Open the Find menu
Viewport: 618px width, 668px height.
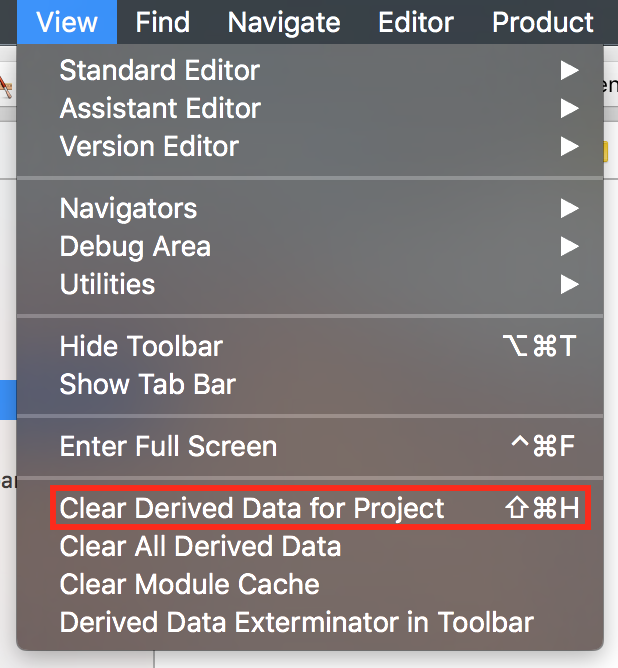point(163,22)
